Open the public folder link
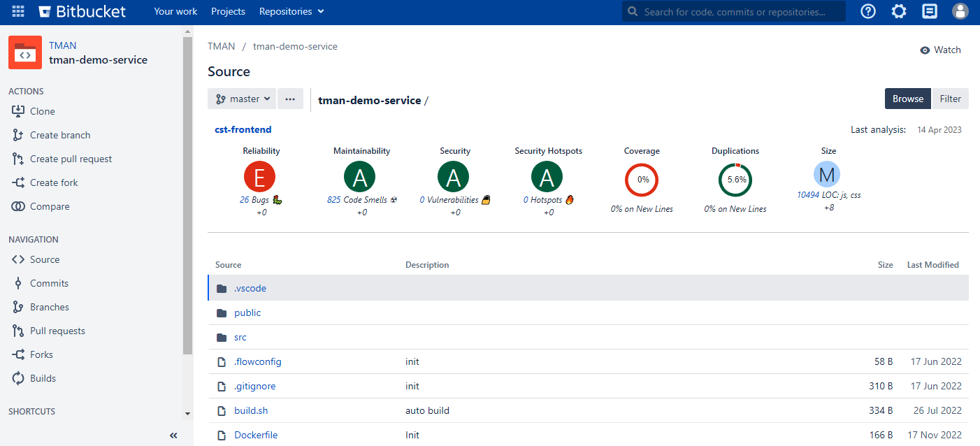The height and width of the screenshot is (446, 980). pyautogui.click(x=247, y=313)
